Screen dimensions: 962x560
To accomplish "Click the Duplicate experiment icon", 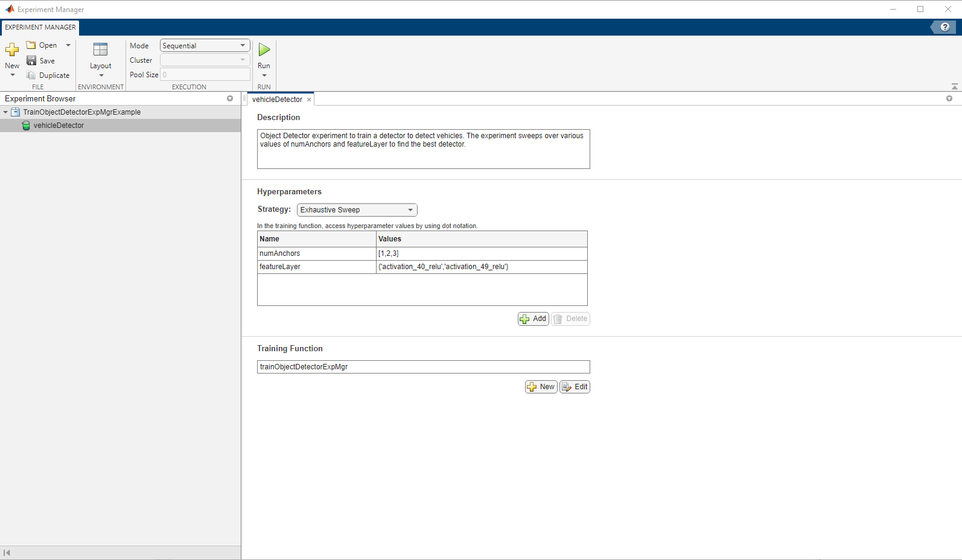I will pyautogui.click(x=31, y=75).
